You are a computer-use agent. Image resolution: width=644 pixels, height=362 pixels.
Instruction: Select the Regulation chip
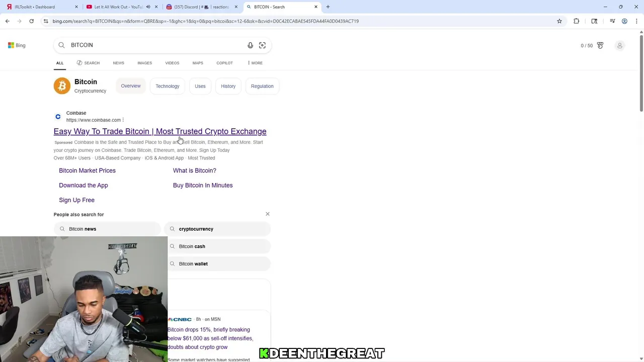click(x=262, y=86)
